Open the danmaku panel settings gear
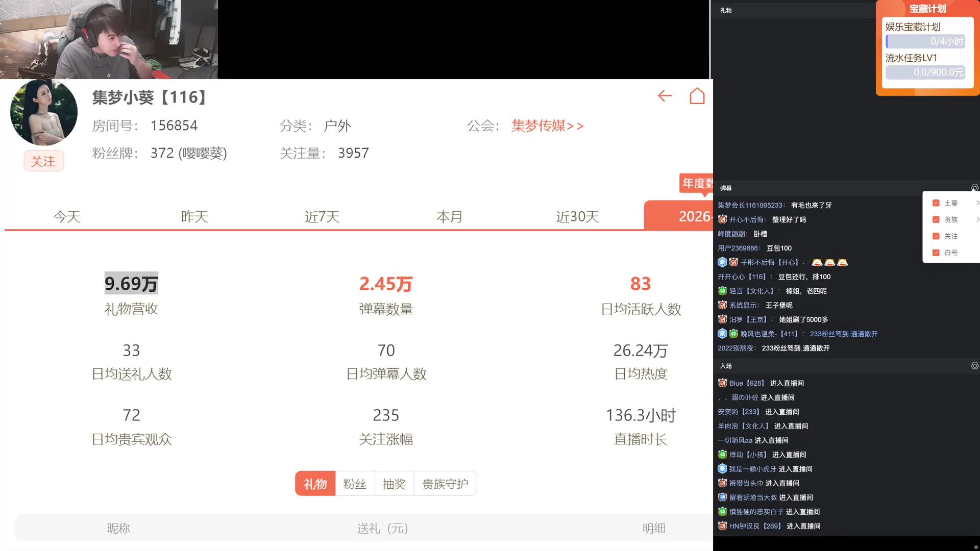This screenshot has width=980, height=551. pos(974,188)
